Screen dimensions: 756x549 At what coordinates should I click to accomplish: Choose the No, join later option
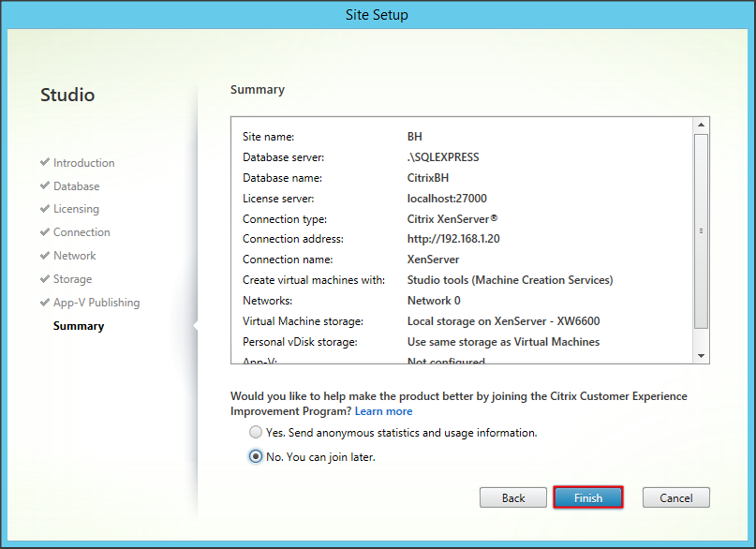(256, 456)
